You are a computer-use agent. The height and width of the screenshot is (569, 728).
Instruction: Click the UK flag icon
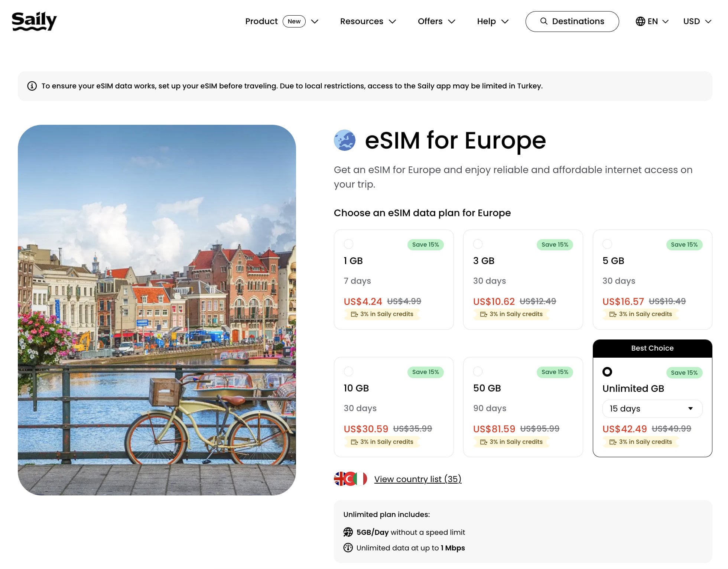[x=339, y=479]
